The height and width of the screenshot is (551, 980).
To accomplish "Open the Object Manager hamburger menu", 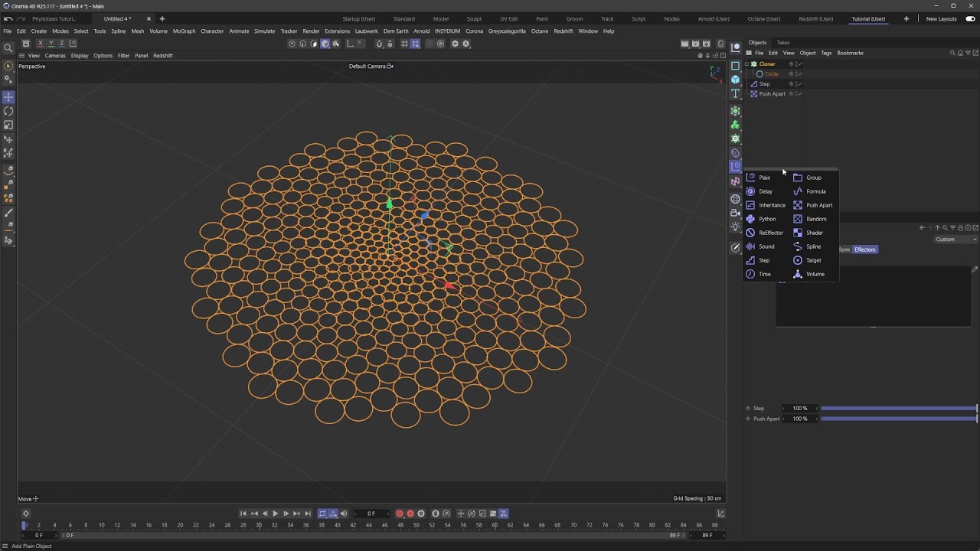I will pos(748,53).
